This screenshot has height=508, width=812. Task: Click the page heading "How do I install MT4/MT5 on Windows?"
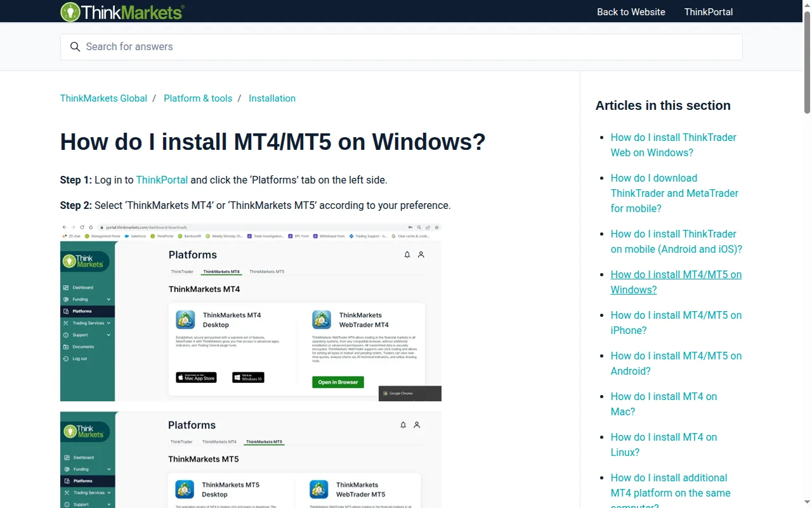click(x=273, y=142)
